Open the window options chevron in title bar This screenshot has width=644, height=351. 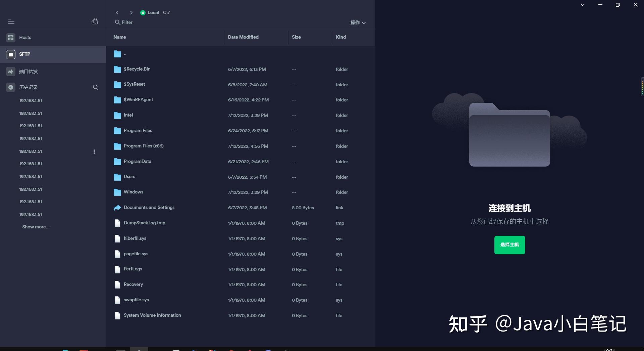[x=583, y=5]
